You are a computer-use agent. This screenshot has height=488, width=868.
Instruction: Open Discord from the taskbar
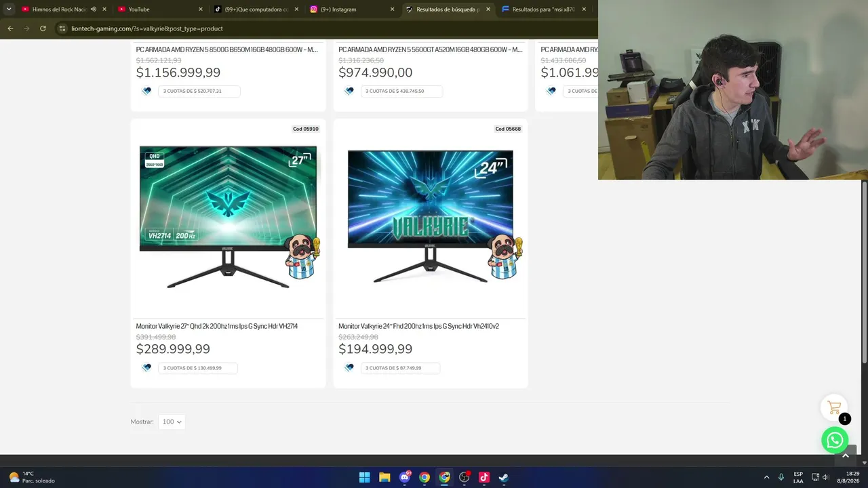(405, 477)
